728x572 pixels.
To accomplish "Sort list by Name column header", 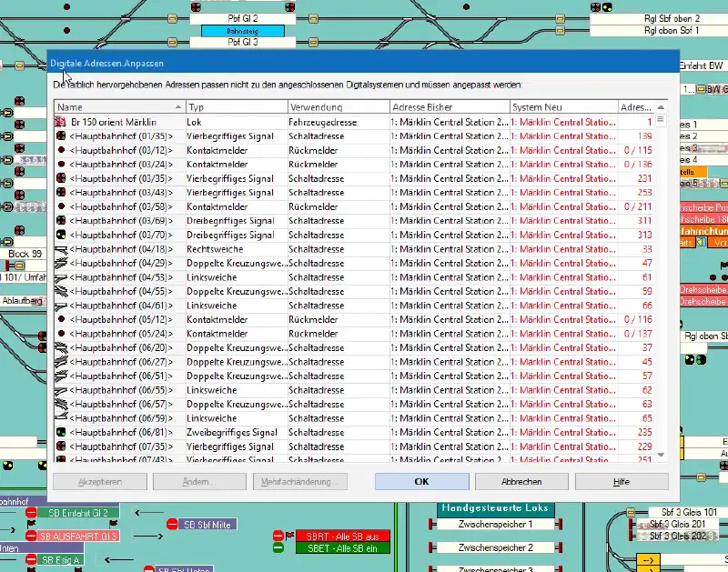I will point(120,107).
